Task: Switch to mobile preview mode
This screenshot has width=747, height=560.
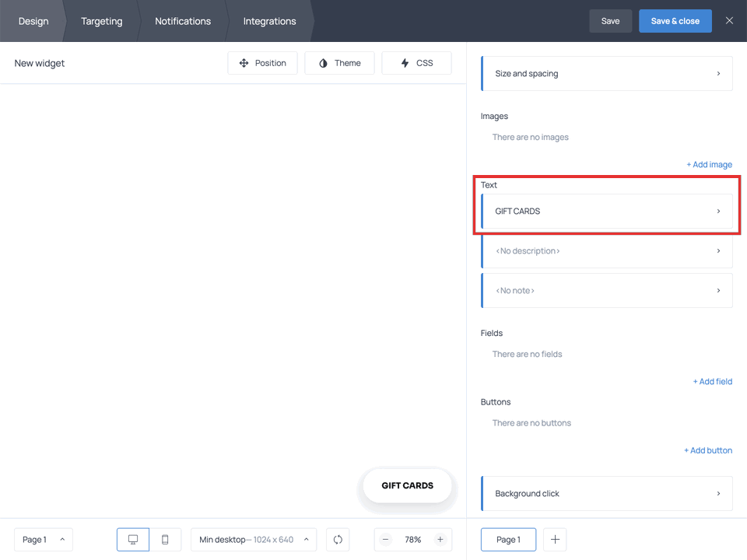Action: tap(165, 539)
